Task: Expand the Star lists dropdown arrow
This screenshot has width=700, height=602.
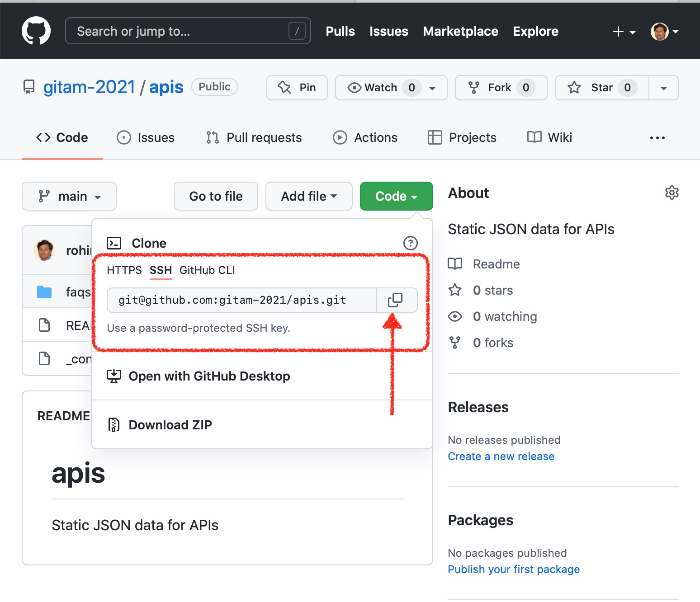Action: point(664,88)
